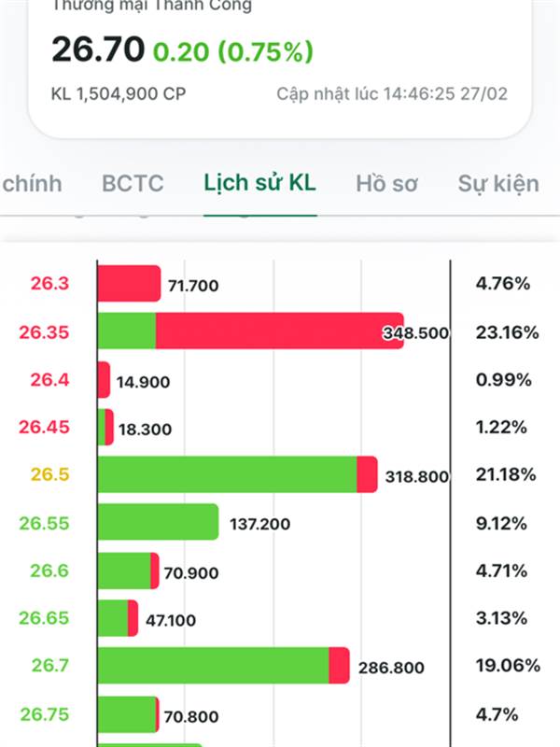Click the 286.800 volume label
Screen dimensions: 560x747
tap(392, 668)
